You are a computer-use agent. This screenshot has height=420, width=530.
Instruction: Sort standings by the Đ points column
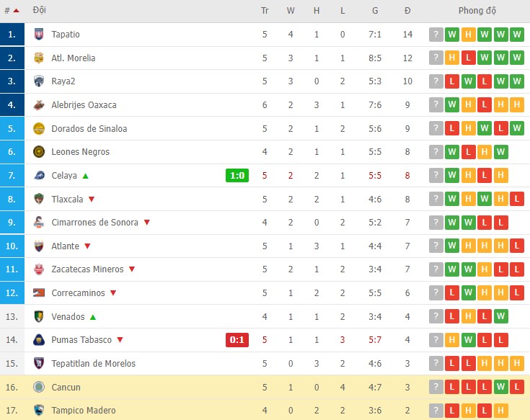[407, 11]
